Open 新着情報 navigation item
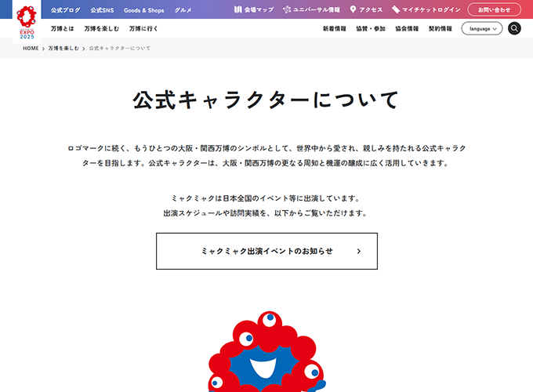Viewport: 533px width, 392px height. 335,29
